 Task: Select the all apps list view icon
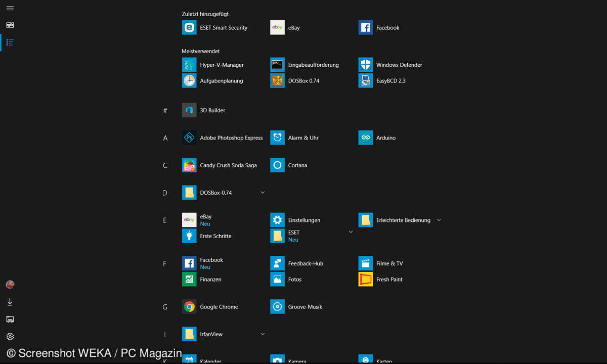10,42
